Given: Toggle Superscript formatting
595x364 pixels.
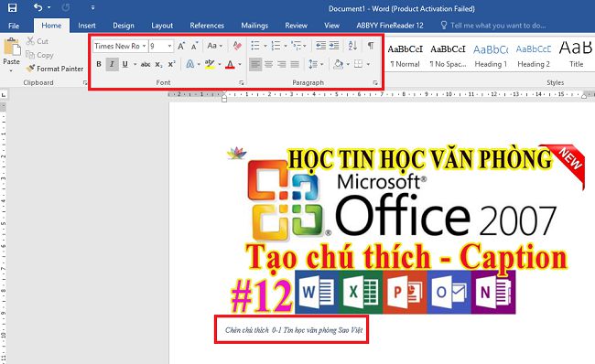Looking at the screenshot, I should click(171, 64).
